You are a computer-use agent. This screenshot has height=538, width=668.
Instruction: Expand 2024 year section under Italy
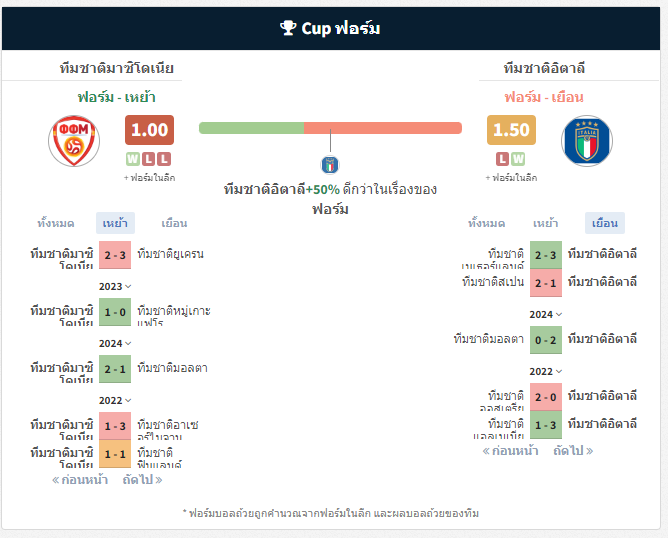point(546,314)
